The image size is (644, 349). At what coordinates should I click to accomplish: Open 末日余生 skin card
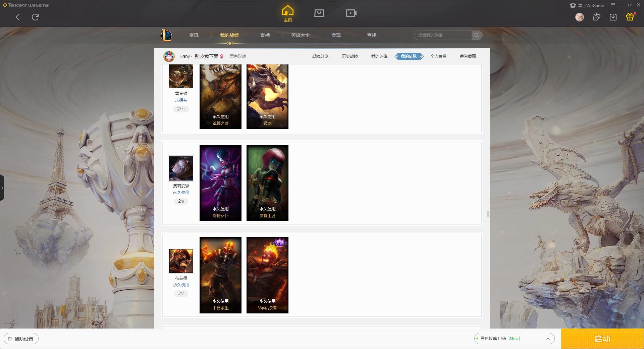(220, 275)
